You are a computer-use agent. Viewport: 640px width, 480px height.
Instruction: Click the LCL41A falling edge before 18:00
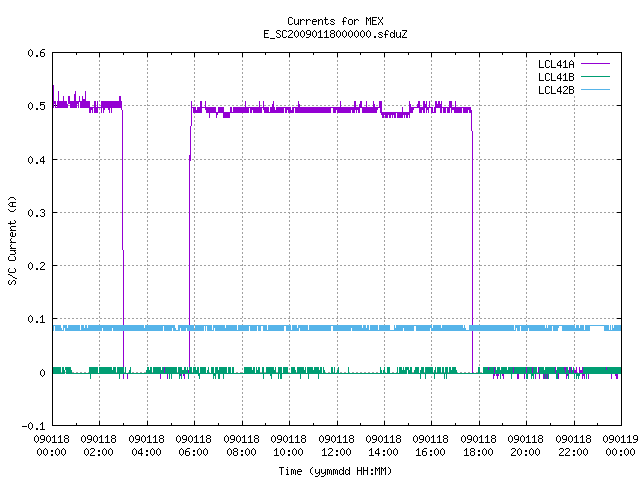click(472, 241)
